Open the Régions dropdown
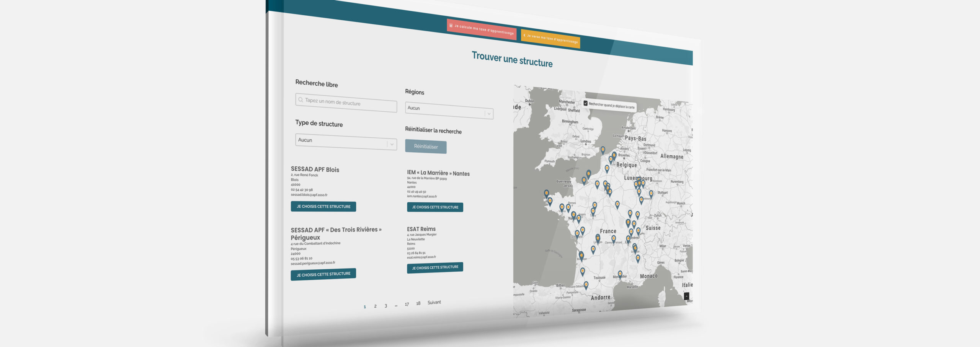 click(449, 110)
